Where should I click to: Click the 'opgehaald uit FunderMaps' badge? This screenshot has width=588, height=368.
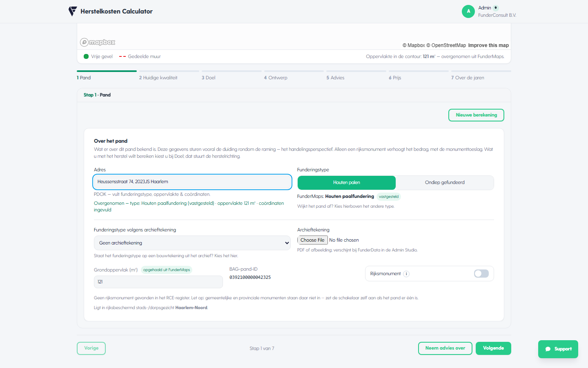pos(167,270)
